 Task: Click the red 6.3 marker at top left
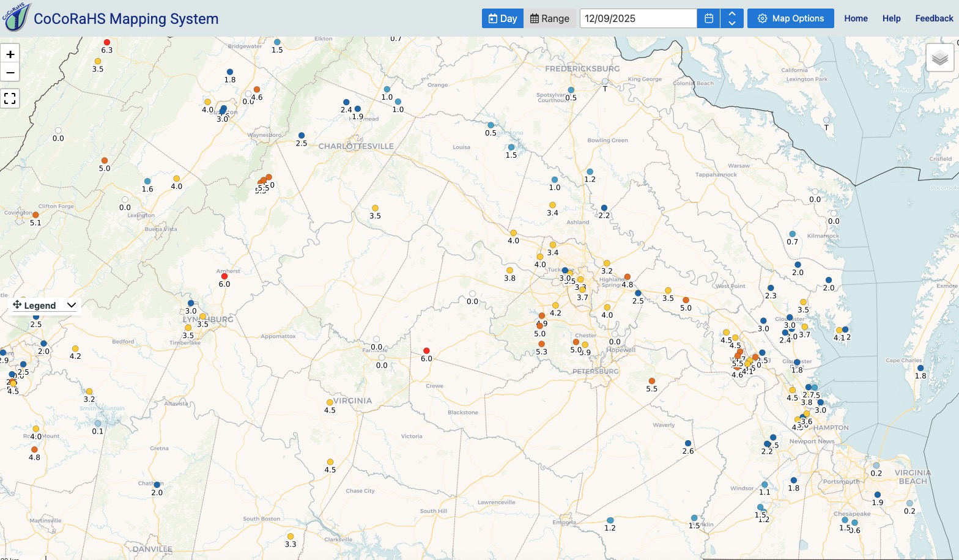106,42
